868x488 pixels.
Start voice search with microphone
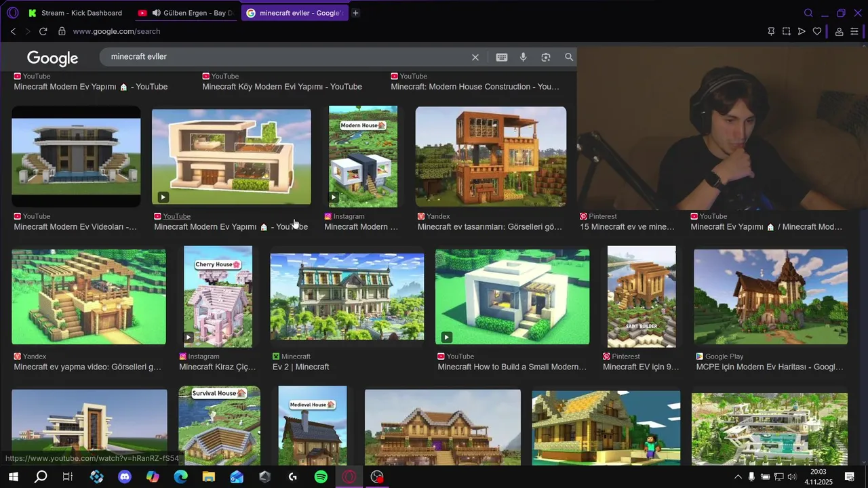tap(524, 58)
